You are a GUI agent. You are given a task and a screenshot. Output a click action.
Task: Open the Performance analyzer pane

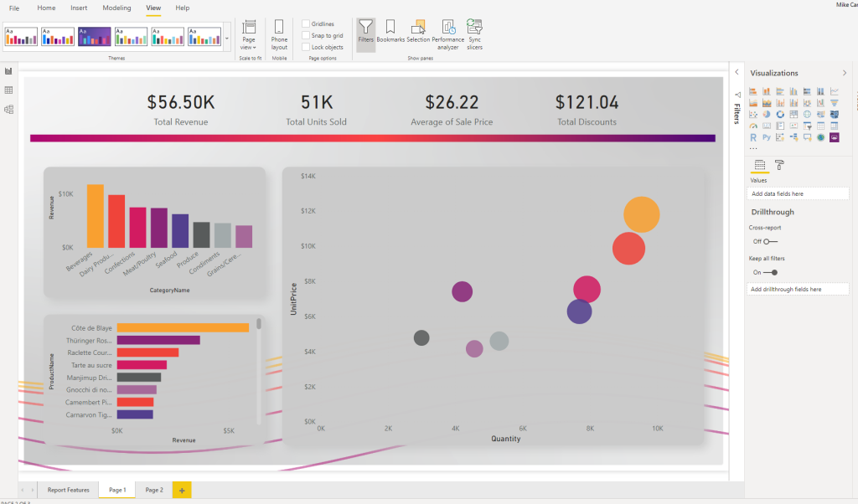(x=447, y=35)
